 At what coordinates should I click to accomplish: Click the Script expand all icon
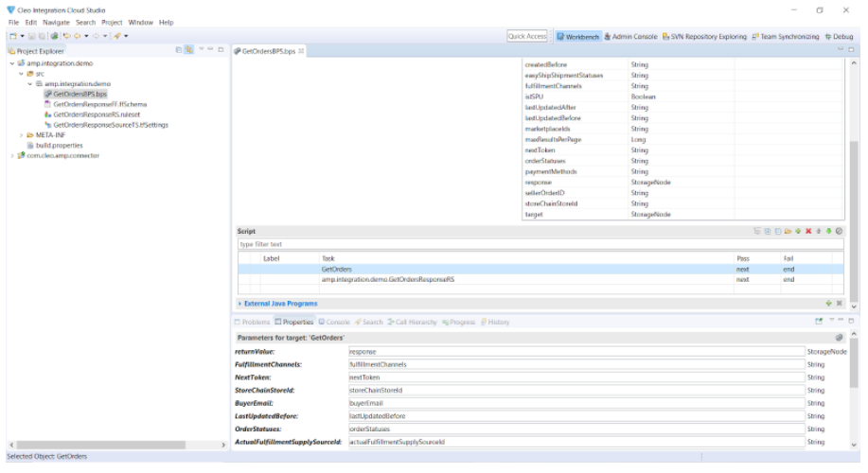click(768, 231)
